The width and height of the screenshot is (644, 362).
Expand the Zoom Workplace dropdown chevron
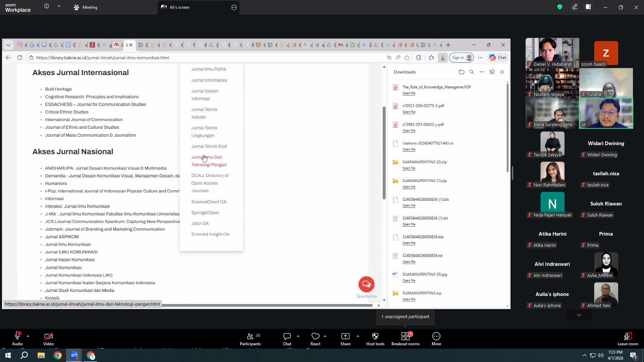[59, 6]
